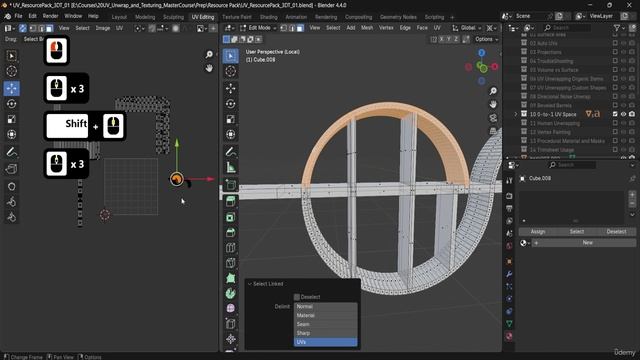Image resolution: width=640 pixels, height=360 pixels.
Task: Hide the 10 0-to-1 UV Space collection
Action: click(623, 114)
